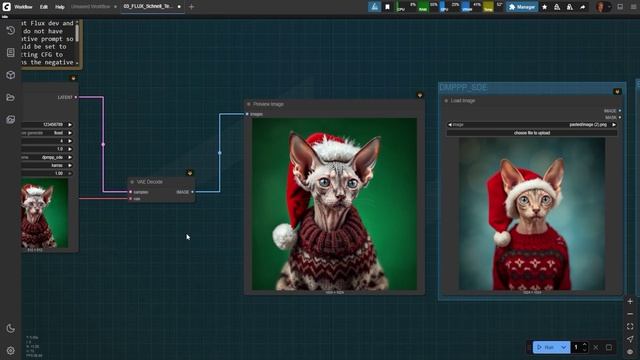Change the sampler dpmpp_sde dropdown
This screenshot has height=360, width=640.
(x=47, y=157)
